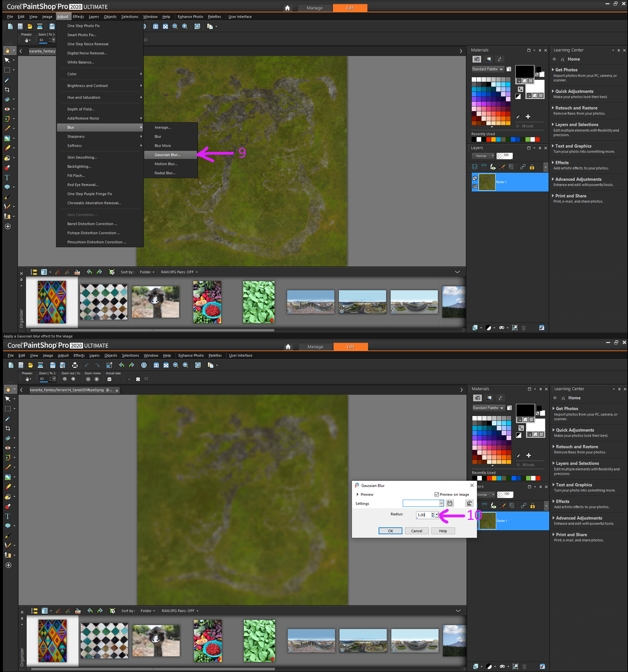Click the home icon in the bottom window
Image resolution: width=628 pixels, height=672 pixels.
point(288,347)
